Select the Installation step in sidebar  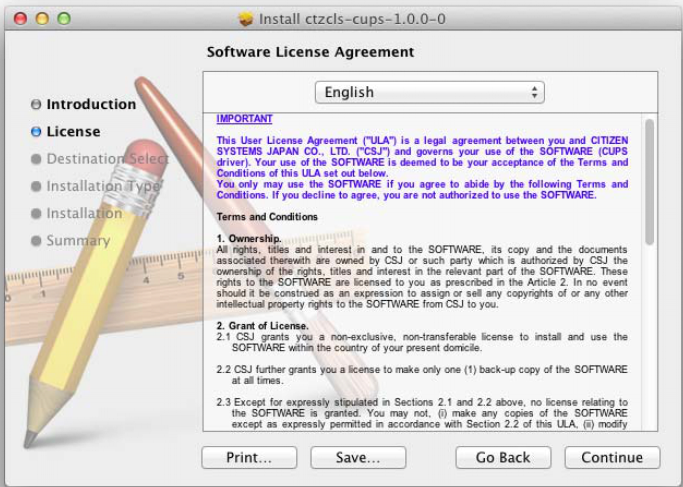pos(84,213)
